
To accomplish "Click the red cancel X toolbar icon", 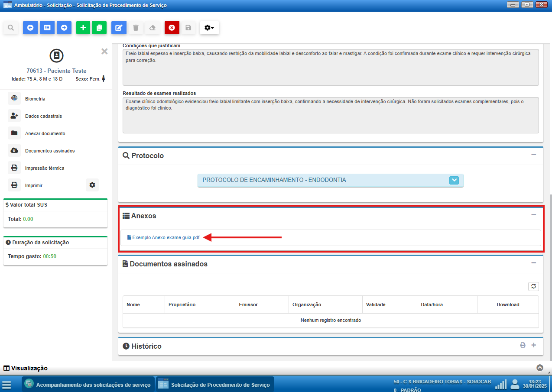I will pos(172,28).
